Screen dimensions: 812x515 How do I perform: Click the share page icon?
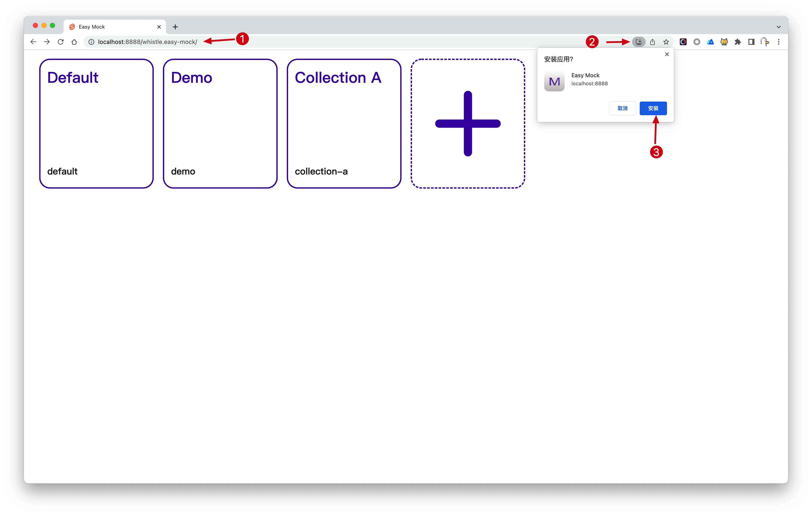click(652, 42)
